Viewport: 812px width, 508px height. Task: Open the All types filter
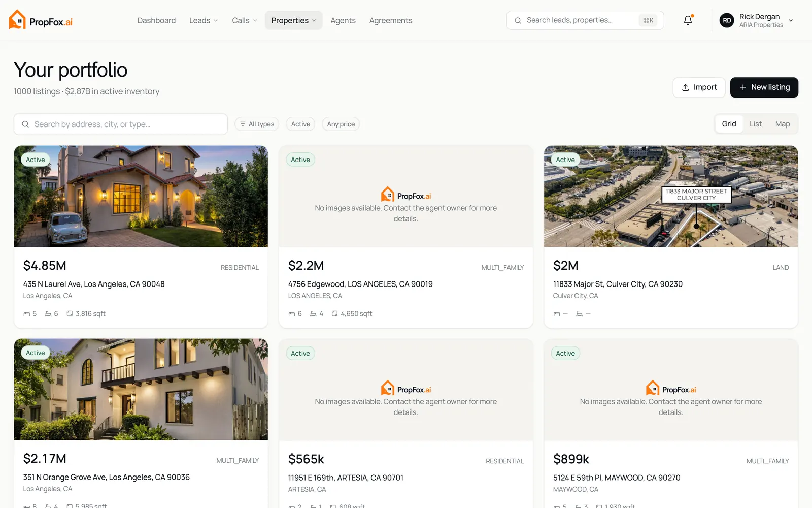point(257,124)
